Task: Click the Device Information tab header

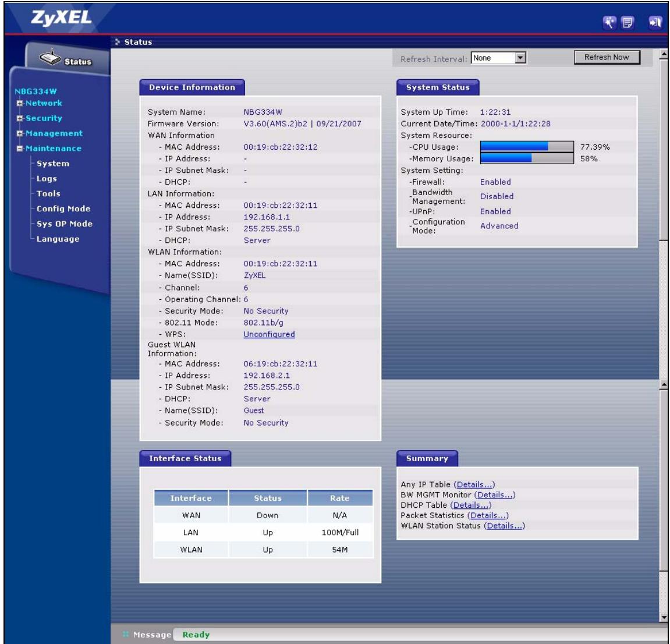Action: pos(192,87)
